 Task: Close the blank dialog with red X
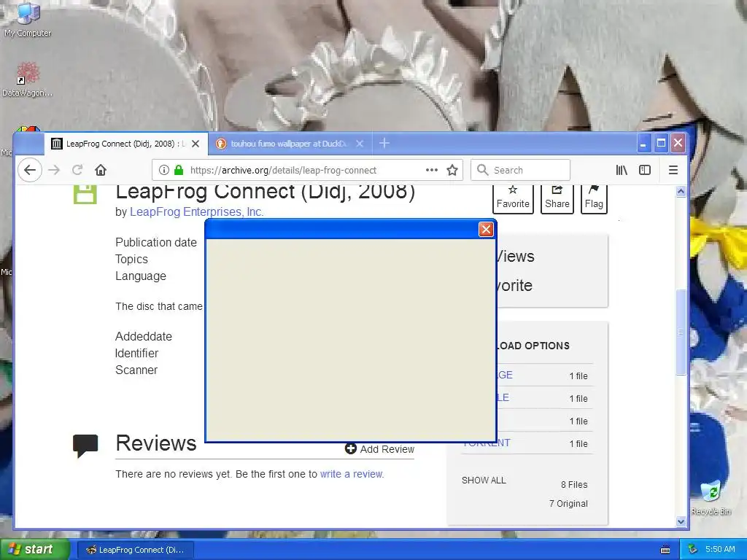pyautogui.click(x=486, y=230)
